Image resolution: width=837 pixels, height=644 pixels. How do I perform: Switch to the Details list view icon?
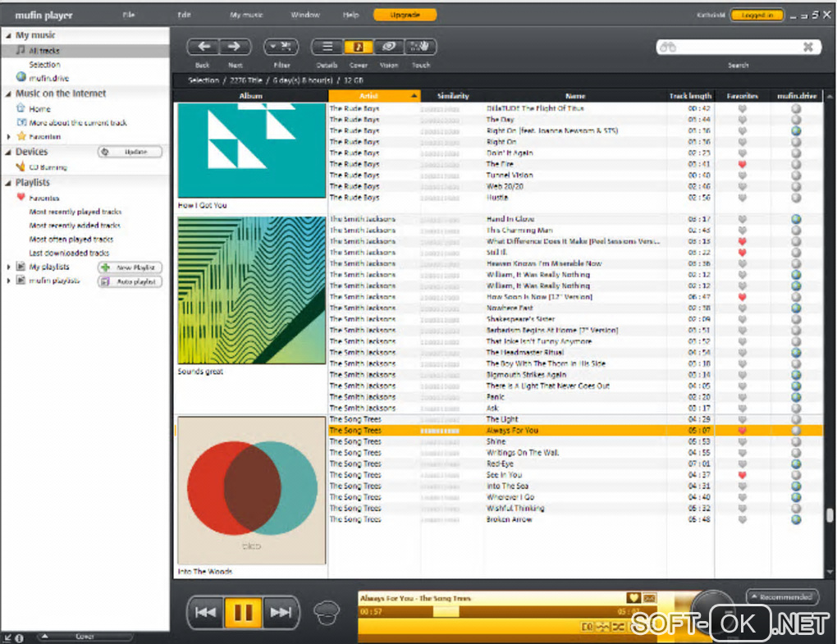(x=327, y=47)
